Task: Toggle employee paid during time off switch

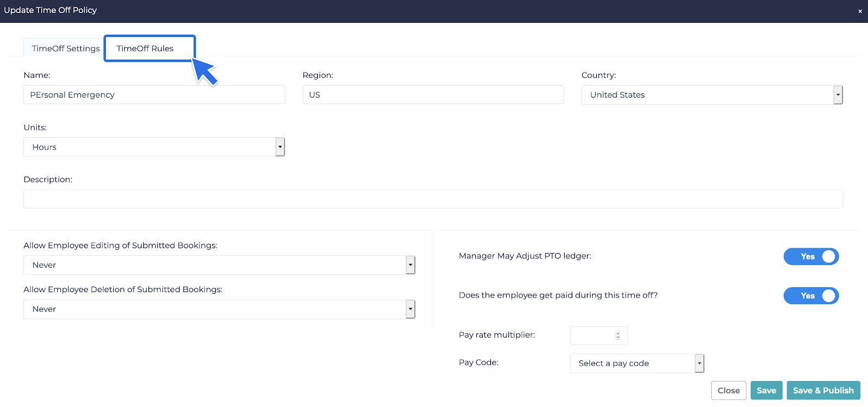Action: click(x=810, y=295)
